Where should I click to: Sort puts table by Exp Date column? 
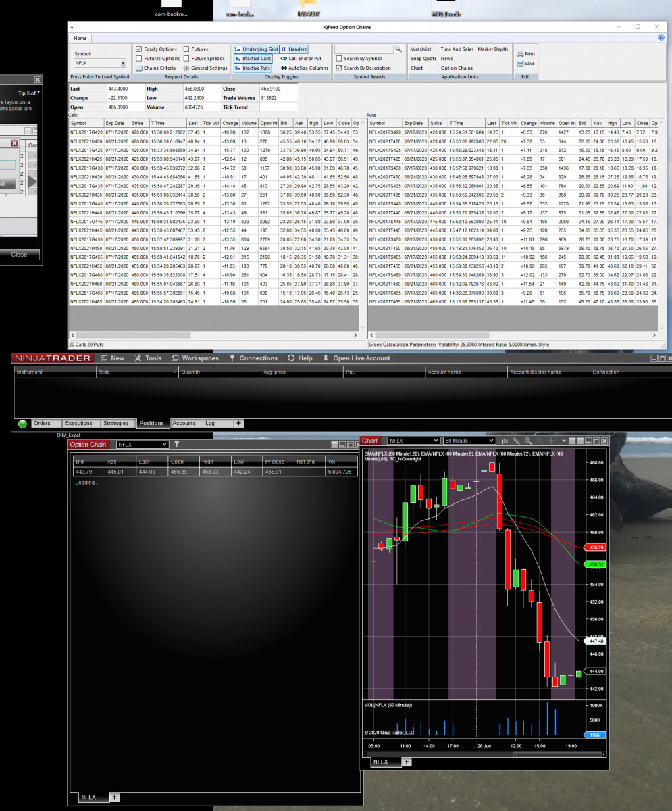click(415, 123)
